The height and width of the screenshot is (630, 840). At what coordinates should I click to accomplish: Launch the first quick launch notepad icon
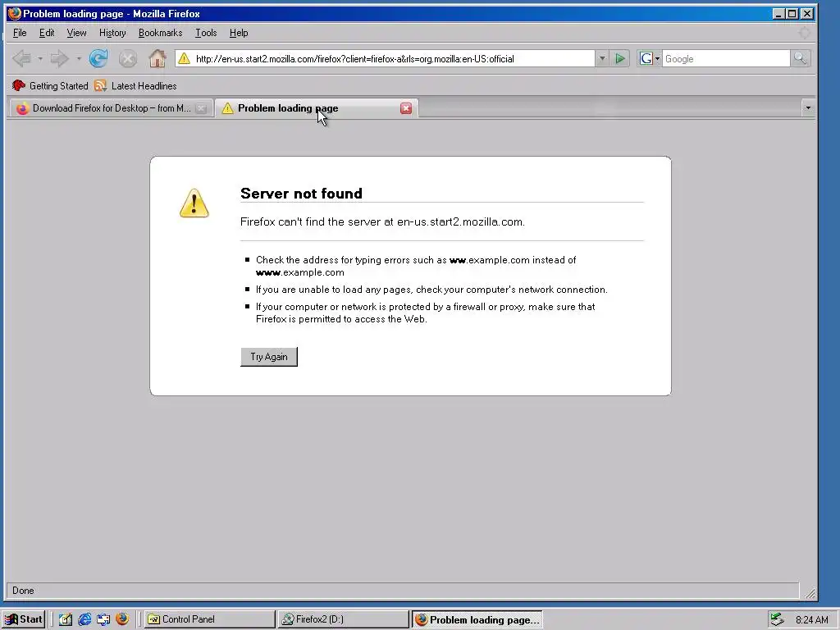pos(66,619)
